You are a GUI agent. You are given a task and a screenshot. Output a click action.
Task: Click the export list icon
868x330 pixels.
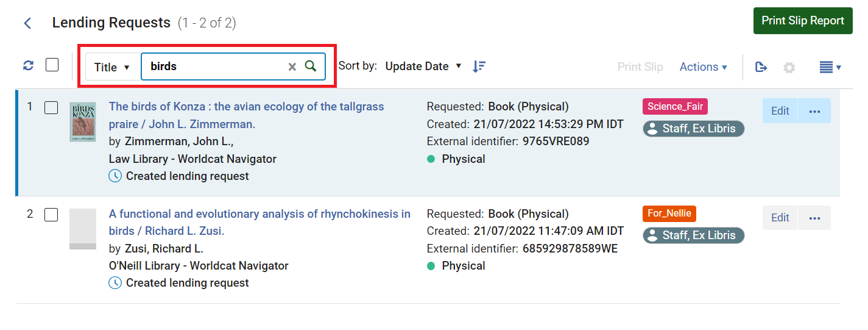coord(761,67)
